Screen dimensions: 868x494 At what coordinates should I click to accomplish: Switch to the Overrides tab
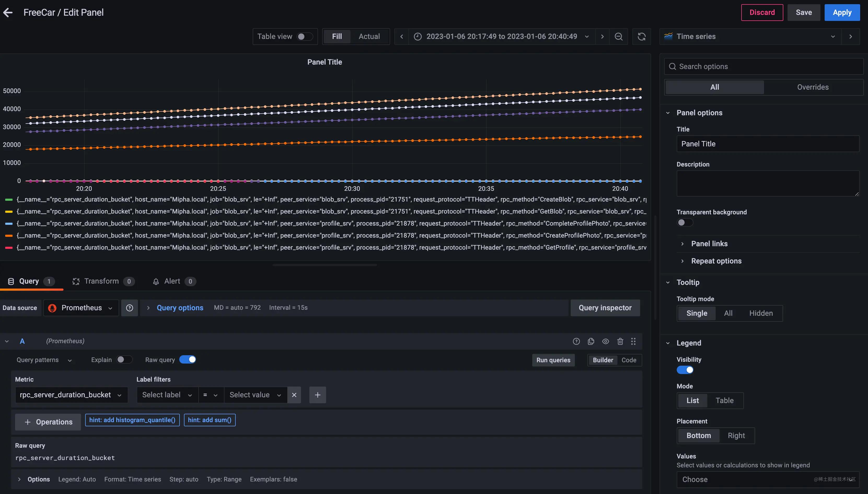812,87
